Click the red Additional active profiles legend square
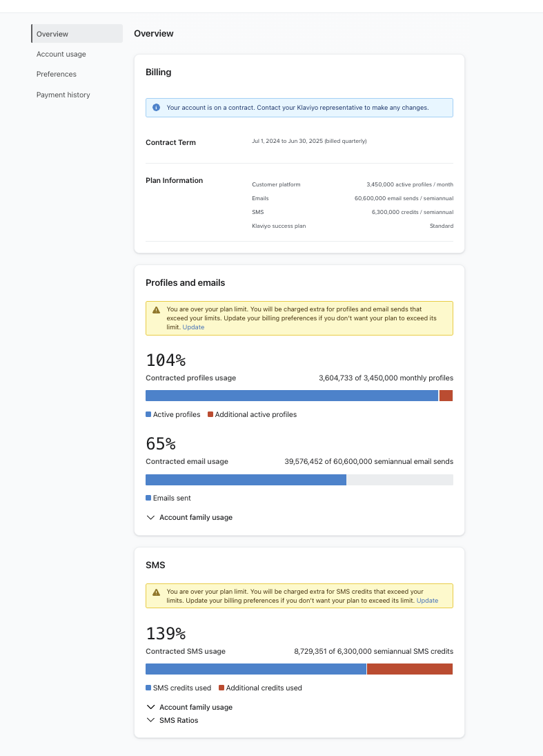 pyautogui.click(x=210, y=415)
